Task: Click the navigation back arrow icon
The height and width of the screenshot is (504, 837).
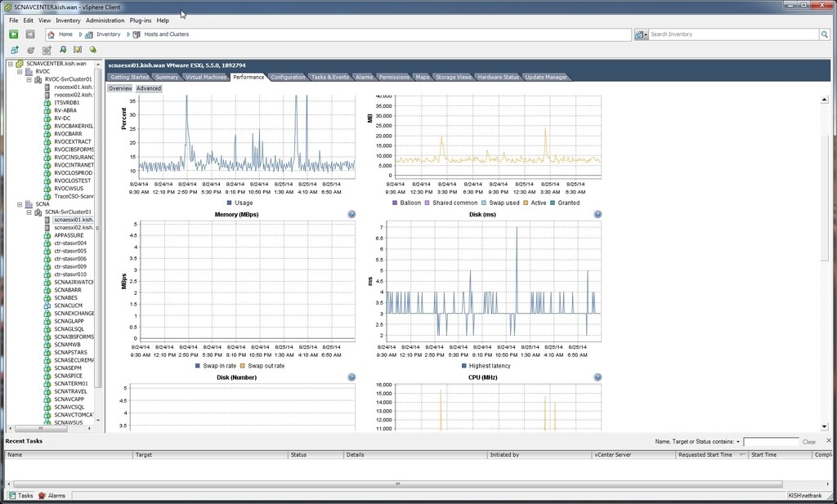Action: (x=12, y=34)
